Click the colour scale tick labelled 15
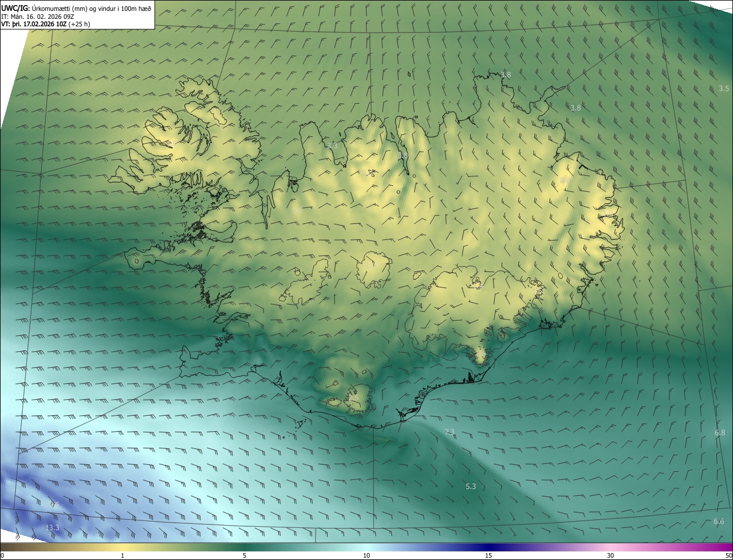 [488, 555]
